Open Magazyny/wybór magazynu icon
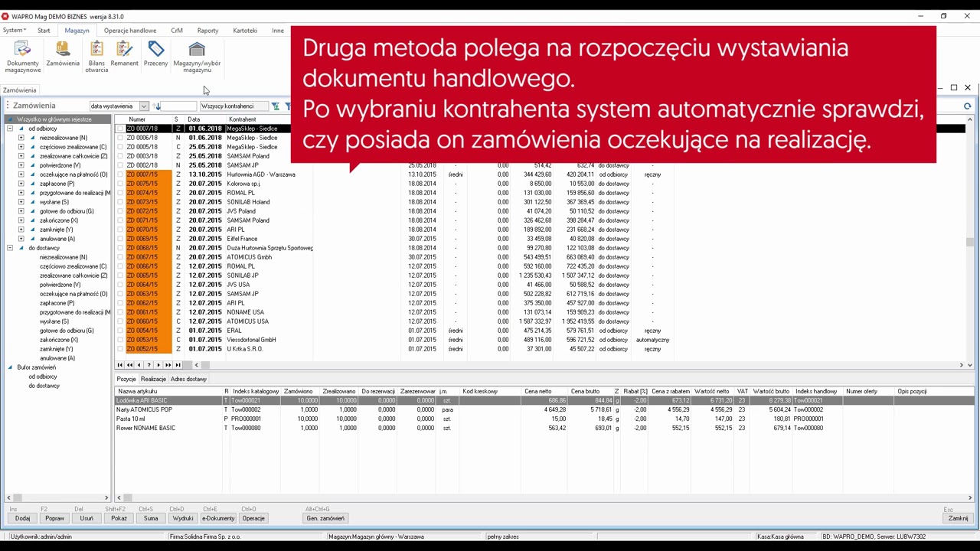Viewport: 980px width, 551px height. (x=197, y=57)
